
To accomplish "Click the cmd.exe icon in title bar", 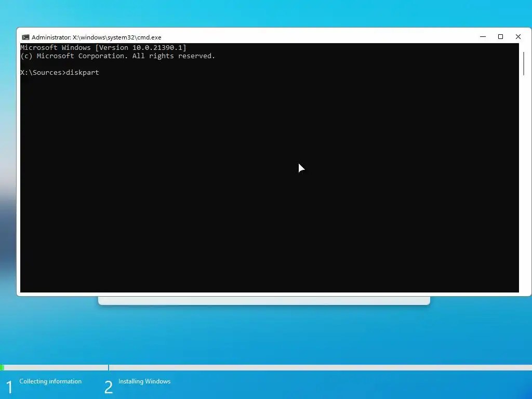I will (25, 37).
